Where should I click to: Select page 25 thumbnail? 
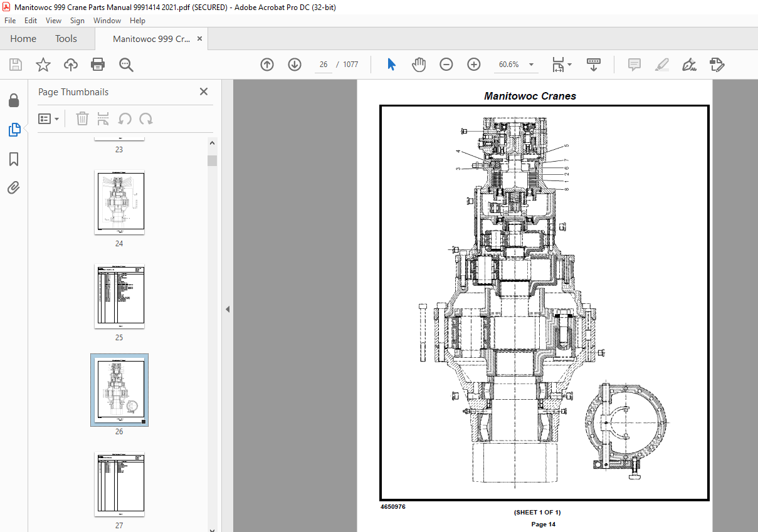(x=119, y=296)
